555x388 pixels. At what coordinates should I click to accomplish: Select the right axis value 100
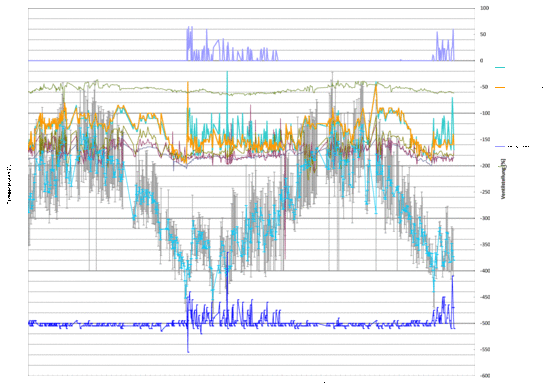point(485,8)
